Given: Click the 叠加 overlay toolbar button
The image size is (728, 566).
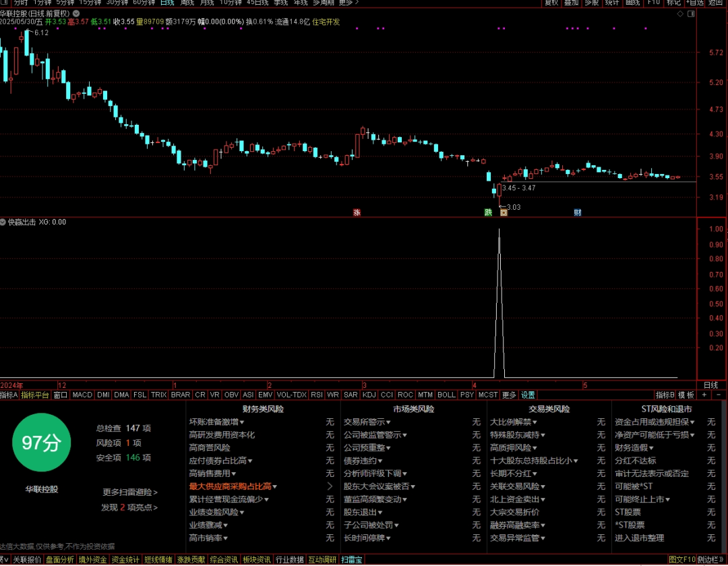Looking at the screenshot, I should coord(571,3).
